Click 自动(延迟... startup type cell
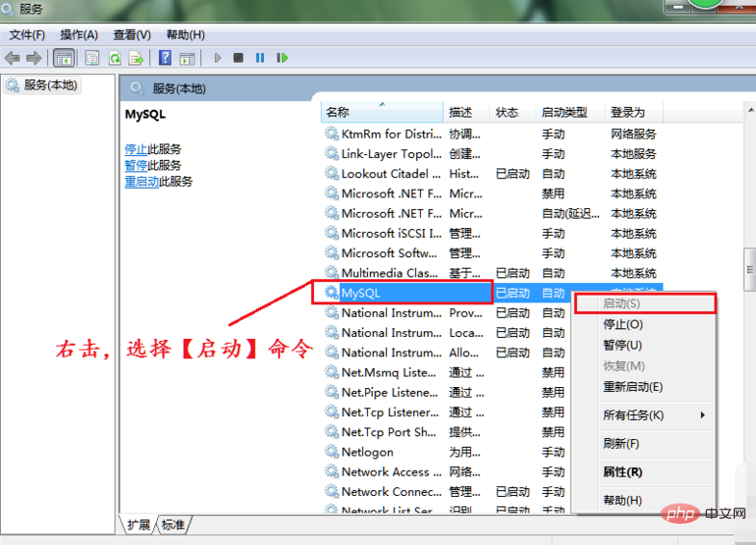 click(x=570, y=214)
